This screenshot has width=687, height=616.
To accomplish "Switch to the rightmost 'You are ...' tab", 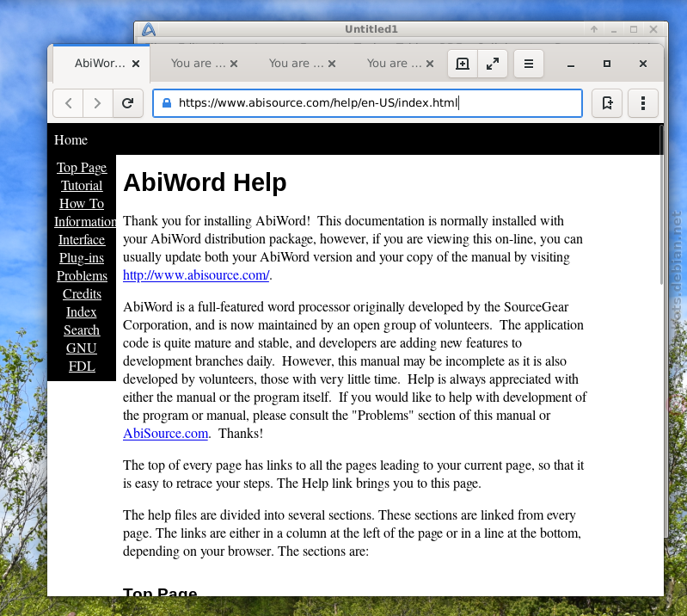I will tap(395, 64).
